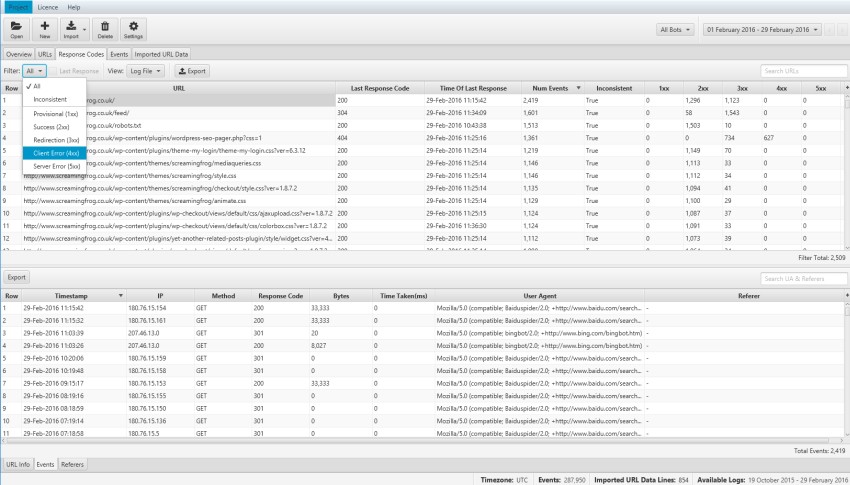Open the Referers bottom tab
This screenshot has height=485, width=850.
click(72, 464)
